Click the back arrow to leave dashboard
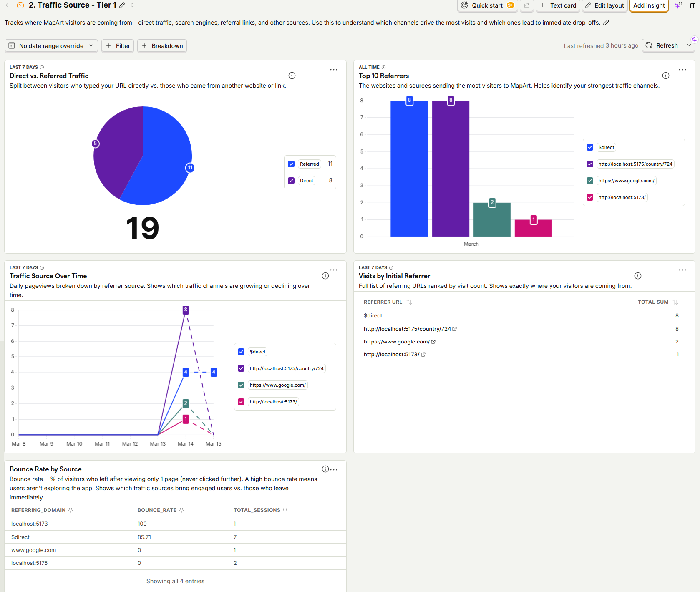 (8, 5)
